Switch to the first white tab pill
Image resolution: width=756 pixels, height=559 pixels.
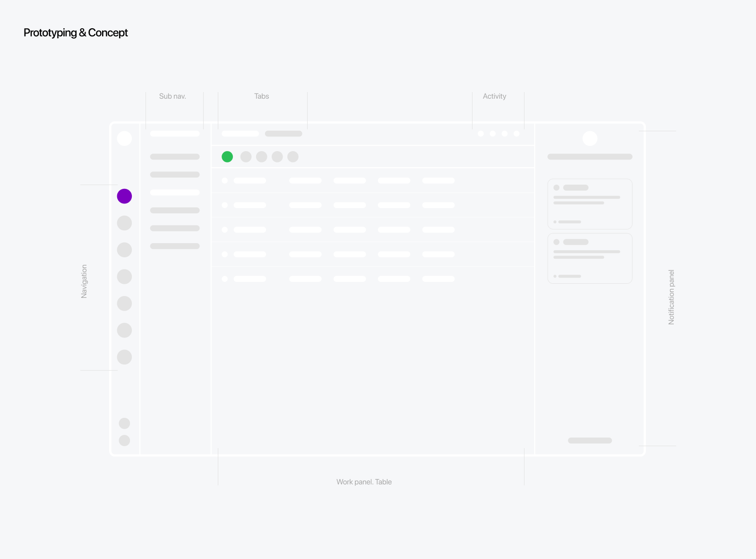(x=240, y=134)
